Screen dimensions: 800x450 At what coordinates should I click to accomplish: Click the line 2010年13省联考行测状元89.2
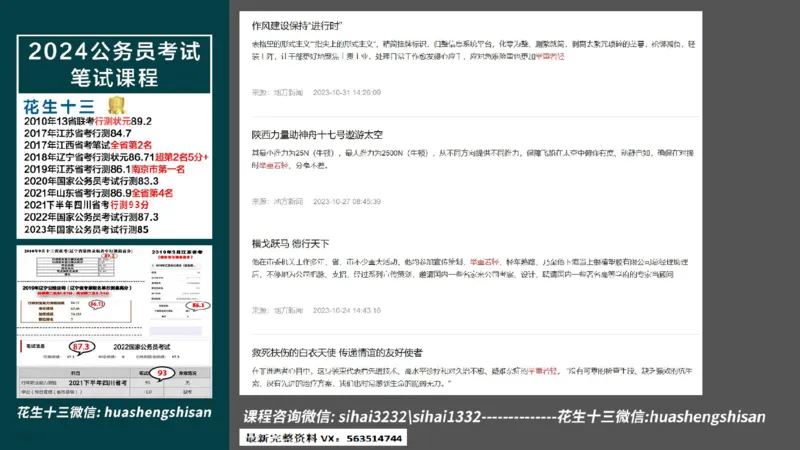pos(88,121)
